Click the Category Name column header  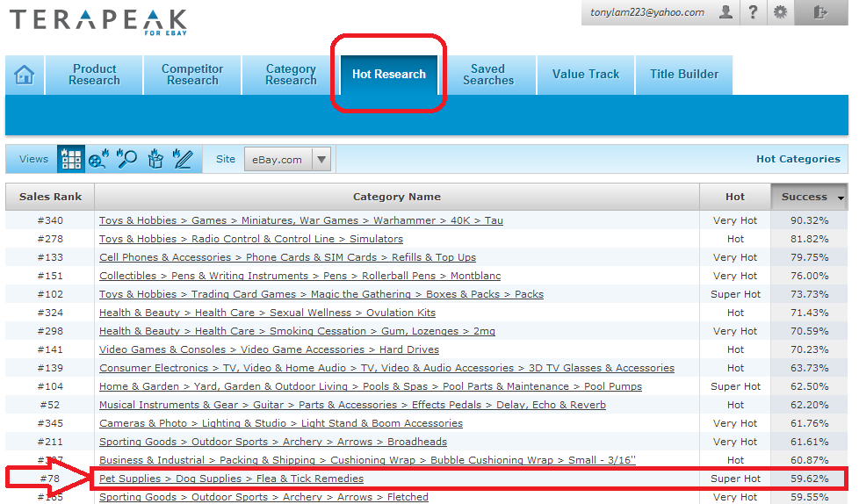tap(397, 197)
